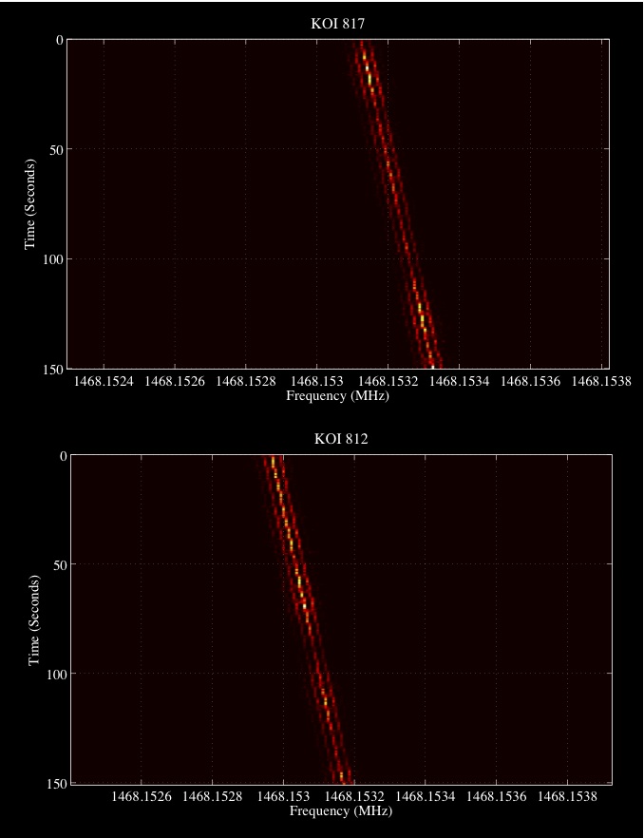Image resolution: width=644 pixels, height=838 pixels.
Task: Click the Time (Seconds) axis label of KOI 812
Action: (x=33, y=619)
